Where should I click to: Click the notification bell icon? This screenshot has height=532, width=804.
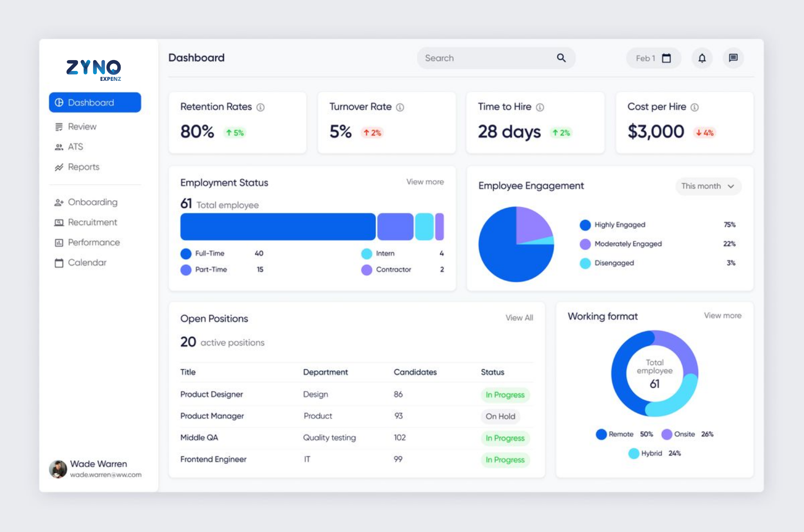[702, 58]
